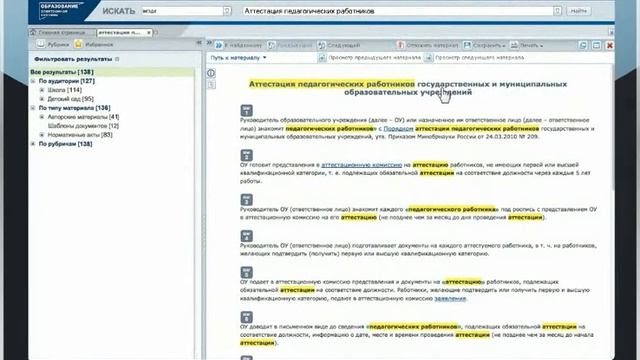Click the tab-list icon right of tab bar
This screenshot has height=360, width=640.
[611, 32]
